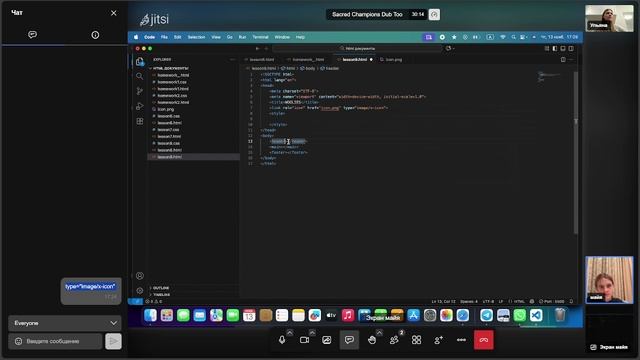Viewport: 640px width, 360px height.
Task: Split the editor to the right
Action: (x=563, y=60)
